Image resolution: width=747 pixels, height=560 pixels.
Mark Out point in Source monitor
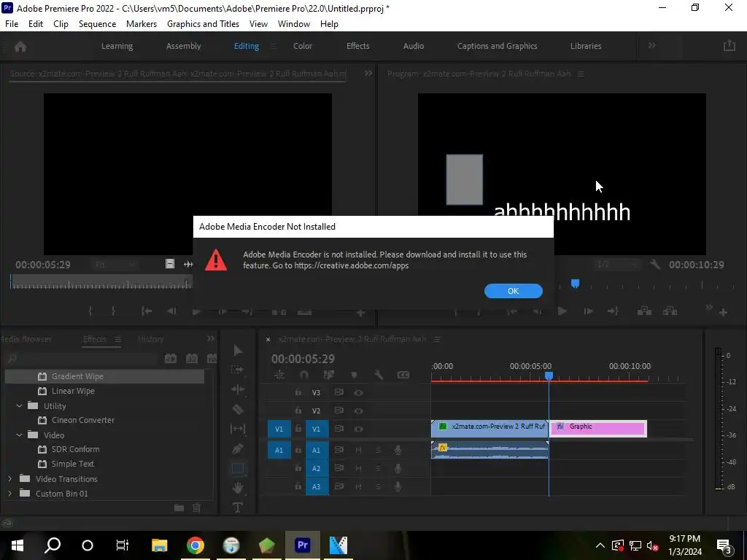tap(113, 311)
